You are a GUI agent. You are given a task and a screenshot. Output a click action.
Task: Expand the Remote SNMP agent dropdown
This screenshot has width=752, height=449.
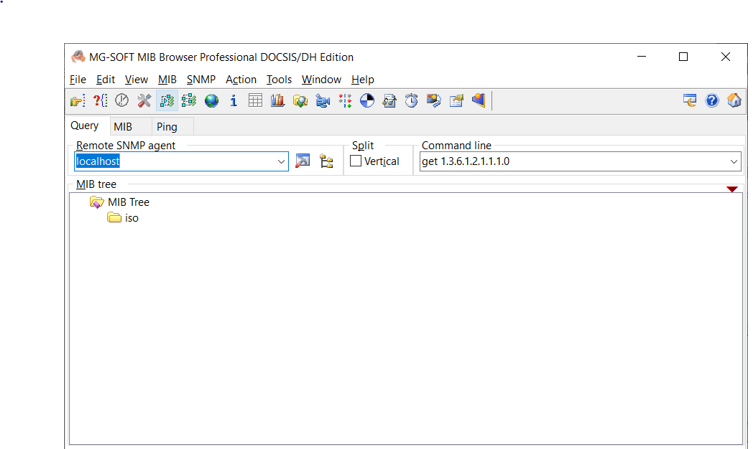281,162
